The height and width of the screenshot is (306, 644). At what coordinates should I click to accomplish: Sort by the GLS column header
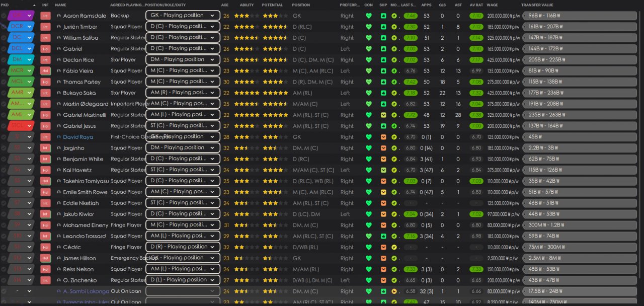(442, 5)
